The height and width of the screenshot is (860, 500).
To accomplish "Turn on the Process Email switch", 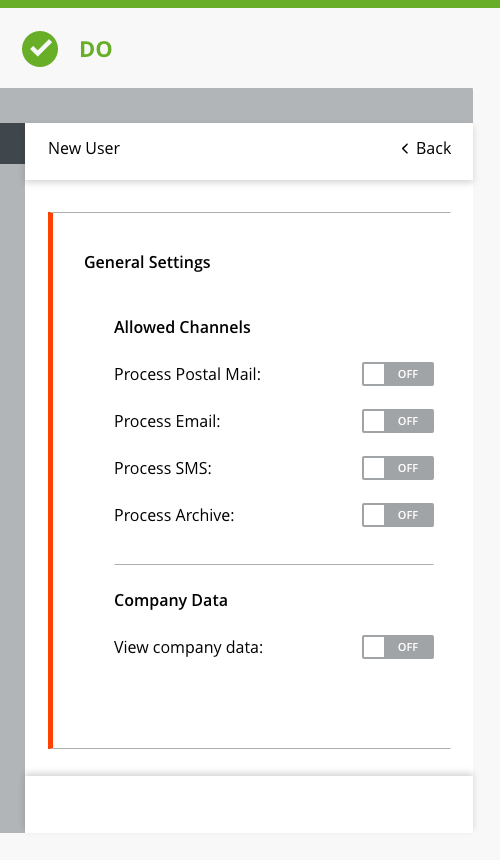I will [x=397, y=421].
